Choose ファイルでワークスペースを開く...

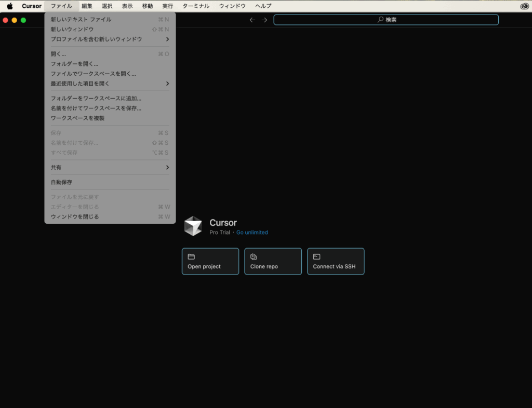(110, 74)
